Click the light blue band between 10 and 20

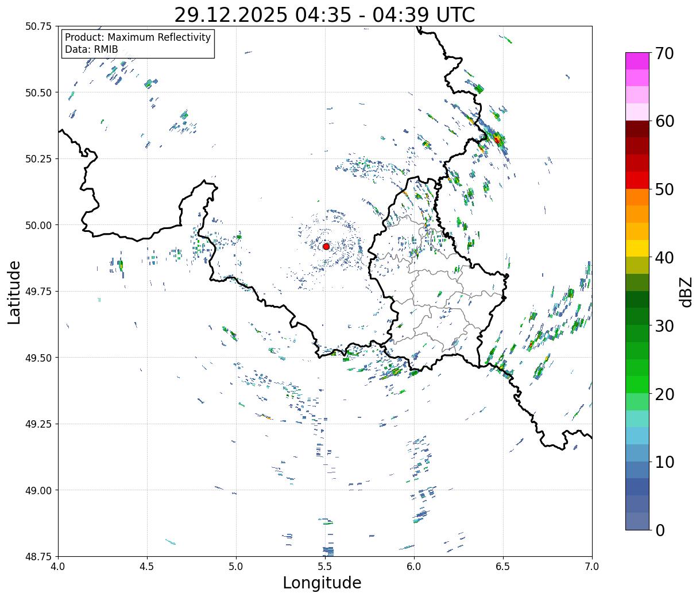(637, 436)
